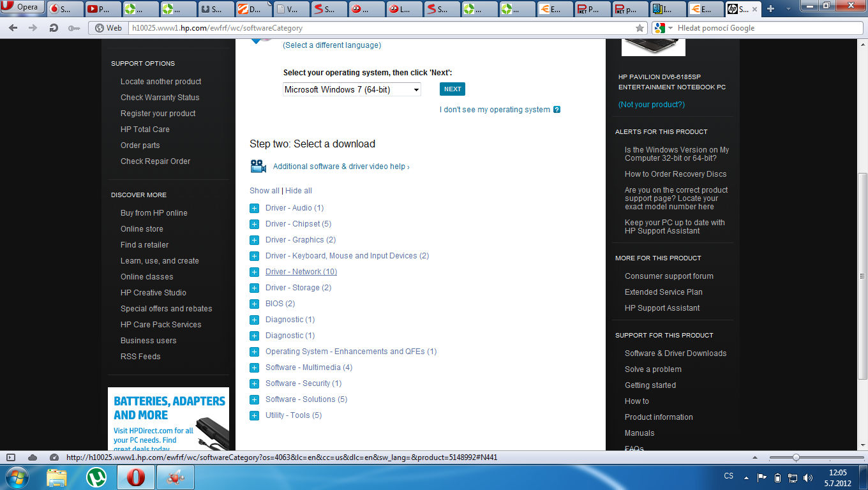
Task: Select the active HP support tab
Action: pos(742,9)
